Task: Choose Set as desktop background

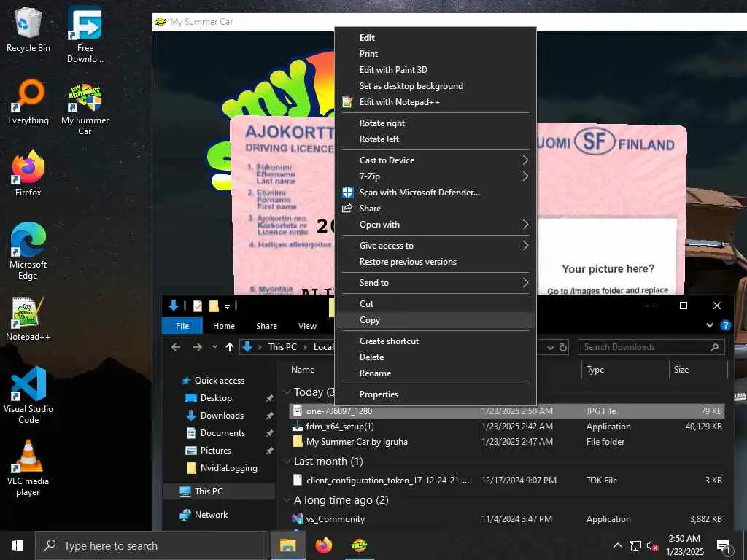Action: click(436, 86)
